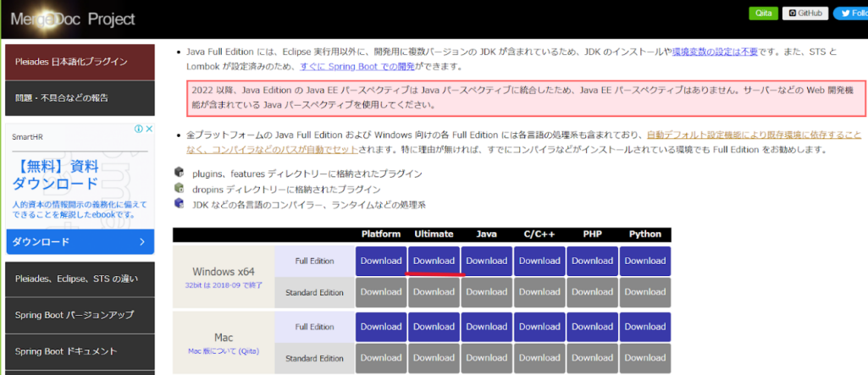Screen dimensions: 868x375
Task: Click the pink Java EE perspective notice
Action: point(527,97)
